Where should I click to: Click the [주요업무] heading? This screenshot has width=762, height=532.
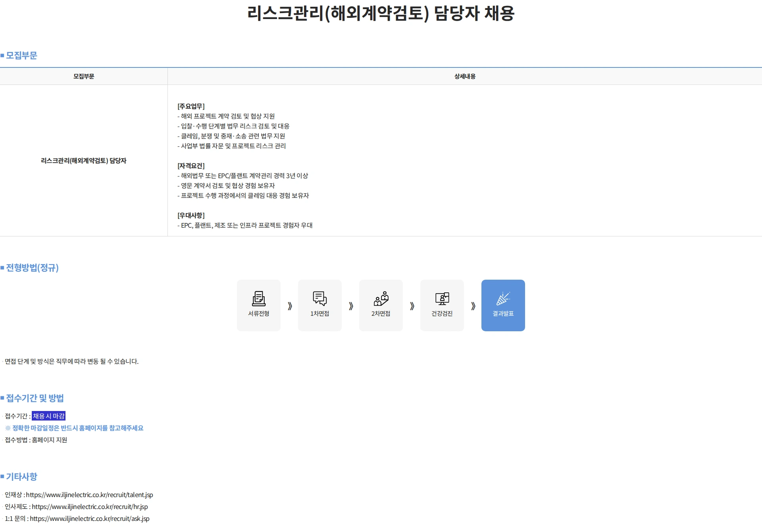pos(191,106)
